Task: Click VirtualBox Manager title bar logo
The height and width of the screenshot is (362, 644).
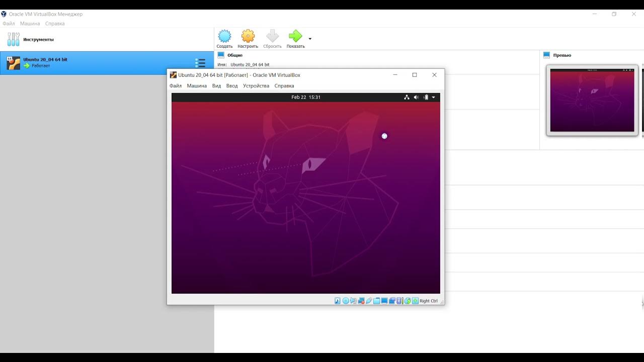Action: point(4,14)
